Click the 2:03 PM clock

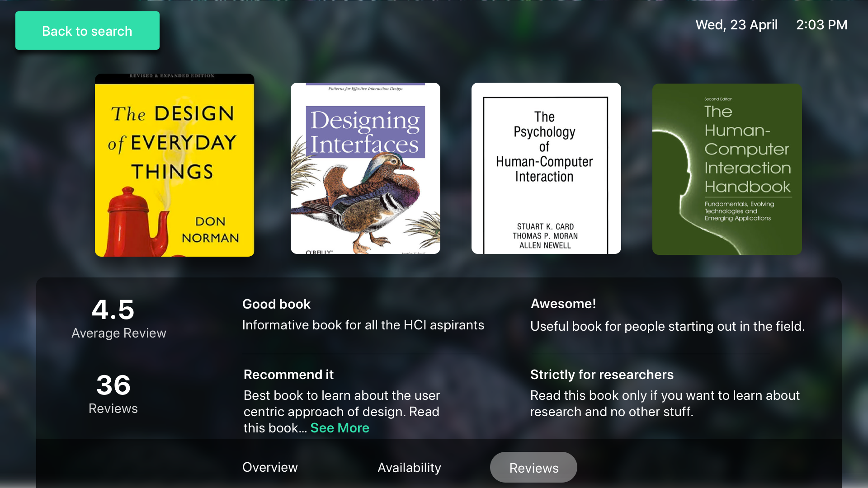[x=821, y=25]
